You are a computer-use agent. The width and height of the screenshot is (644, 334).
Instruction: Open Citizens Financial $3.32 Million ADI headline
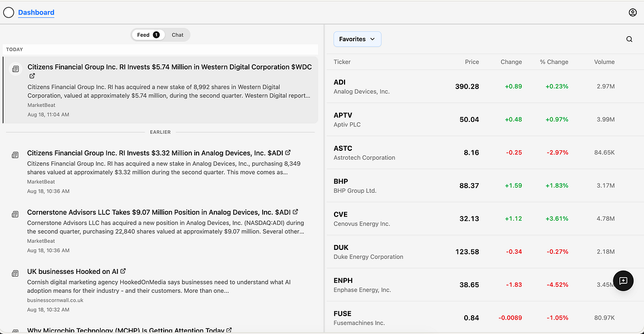point(155,153)
